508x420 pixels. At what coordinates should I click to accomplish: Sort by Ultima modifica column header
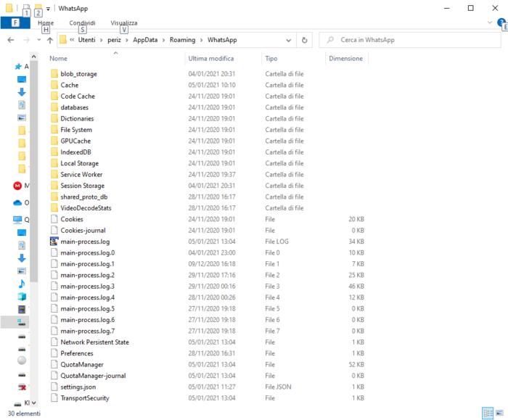pos(211,59)
